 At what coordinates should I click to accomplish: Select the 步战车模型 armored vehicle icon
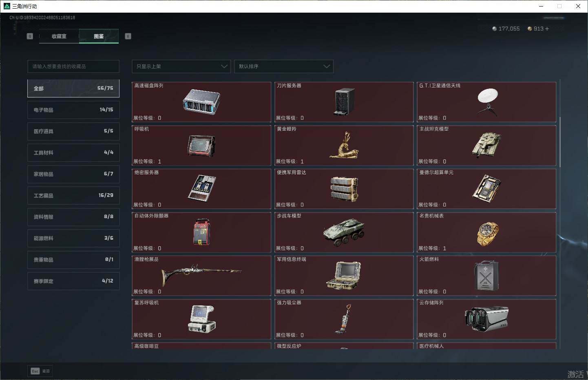(x=344, y=232)
